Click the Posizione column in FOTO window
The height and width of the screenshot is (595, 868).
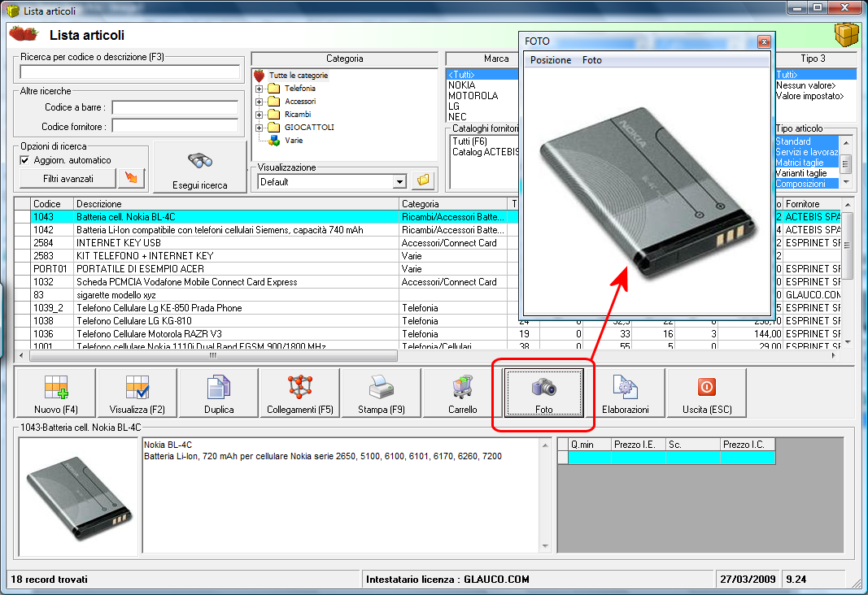550,60
